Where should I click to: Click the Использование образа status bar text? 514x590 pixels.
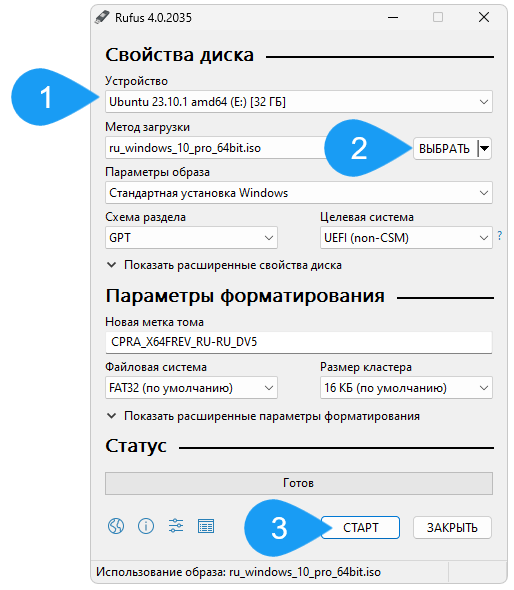coord(239,572)
